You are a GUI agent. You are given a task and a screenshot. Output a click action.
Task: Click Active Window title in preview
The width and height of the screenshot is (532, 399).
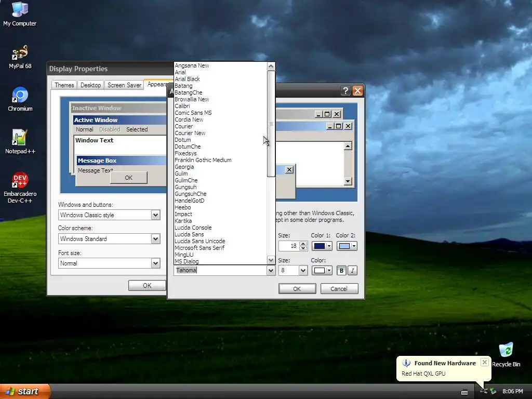coord(96,120)
